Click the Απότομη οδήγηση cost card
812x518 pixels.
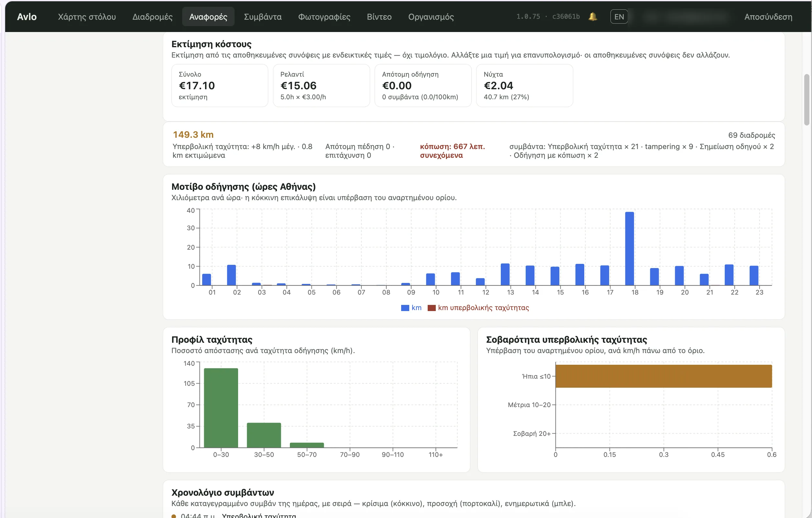(423, 86)
